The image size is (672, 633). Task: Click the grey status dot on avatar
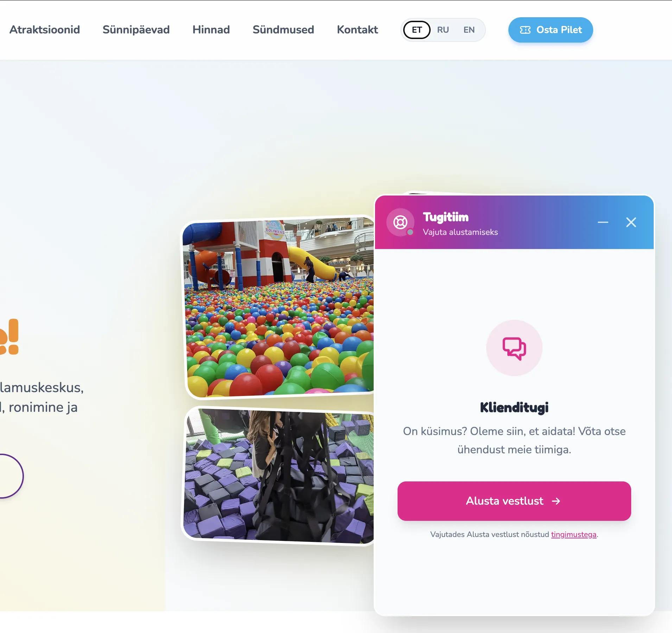tap(410, 232)
